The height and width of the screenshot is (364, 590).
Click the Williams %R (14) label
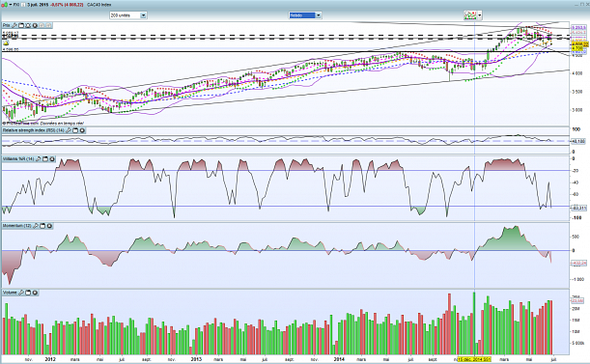pos(18,159)
